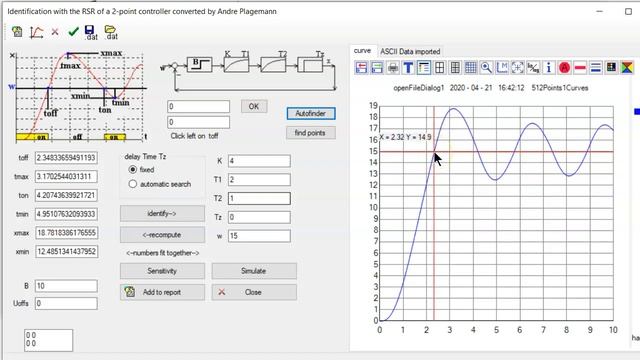Click the lin/log scale icon

[x=533, y=67]
